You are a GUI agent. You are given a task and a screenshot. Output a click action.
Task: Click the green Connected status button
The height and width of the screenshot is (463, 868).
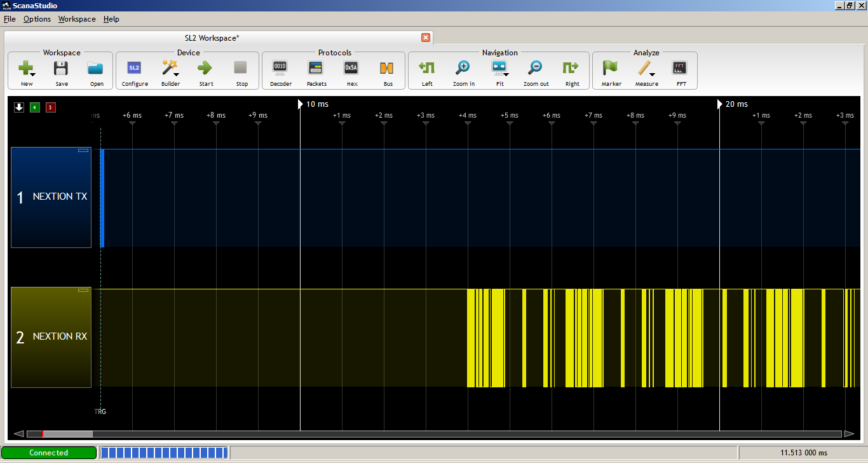49,452
